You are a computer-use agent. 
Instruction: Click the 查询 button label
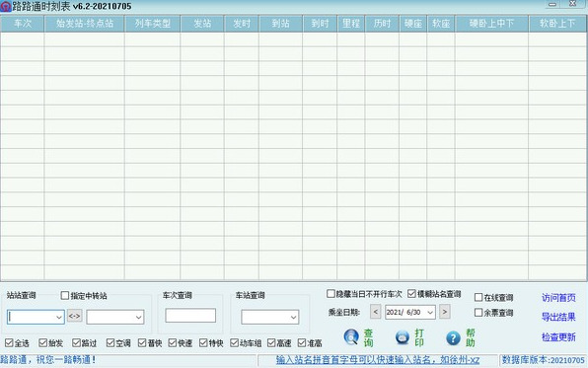(x=369, y=337)
